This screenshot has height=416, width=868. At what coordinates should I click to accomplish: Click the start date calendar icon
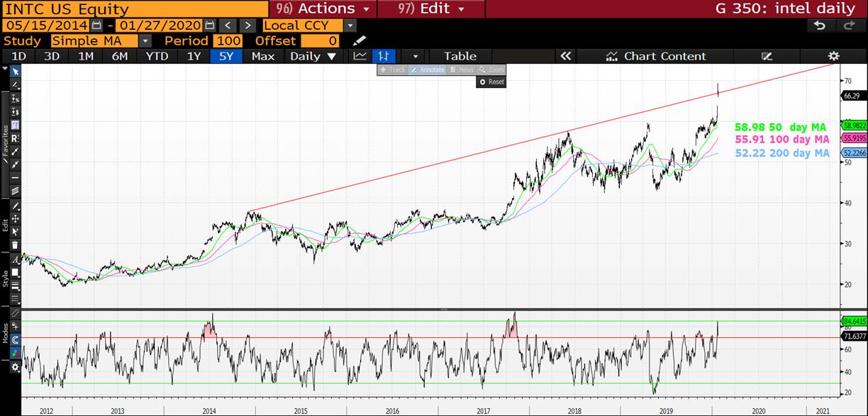(x=96, y=26)
